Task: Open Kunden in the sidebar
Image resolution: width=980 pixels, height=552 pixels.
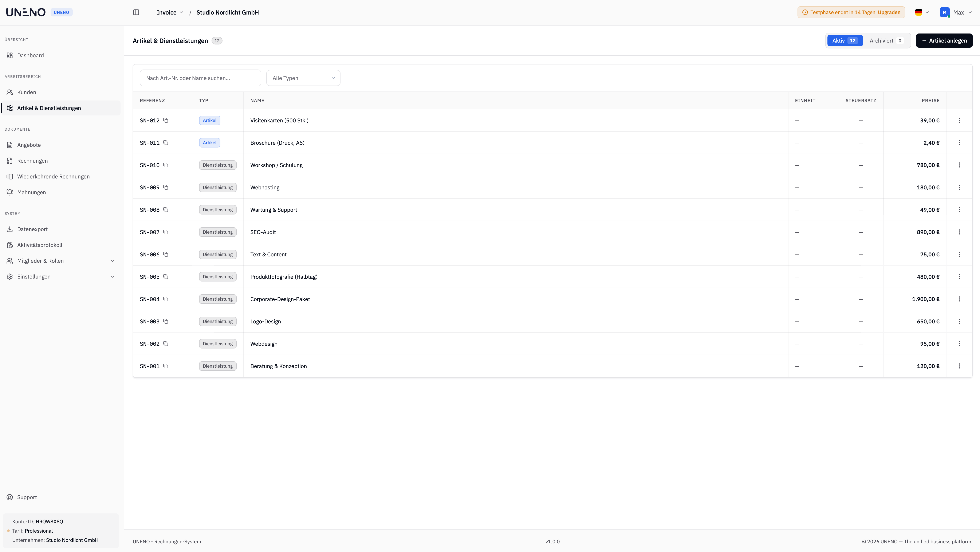Action: [x=61, y=92]
